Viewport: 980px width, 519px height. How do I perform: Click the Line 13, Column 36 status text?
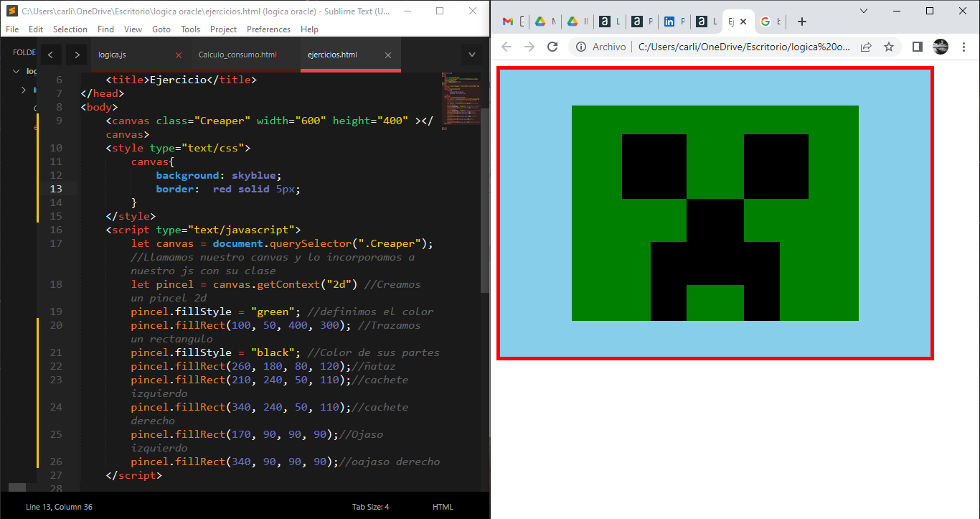pos(59,507)
